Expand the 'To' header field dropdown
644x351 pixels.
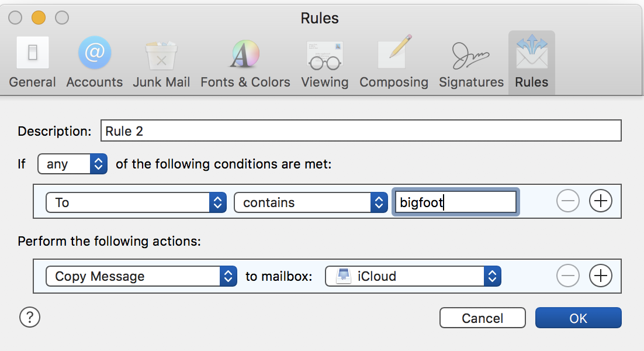136,202
